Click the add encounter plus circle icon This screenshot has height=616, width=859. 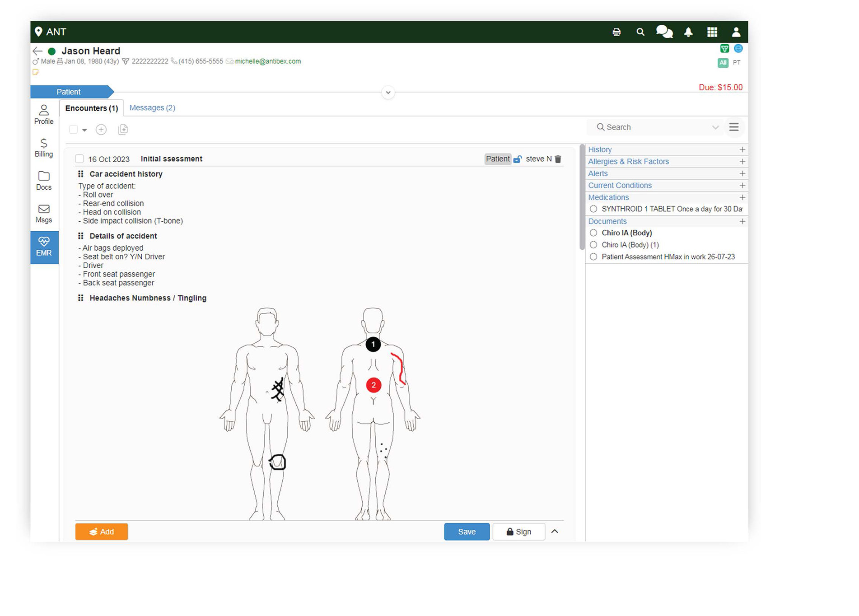[101, 130]
